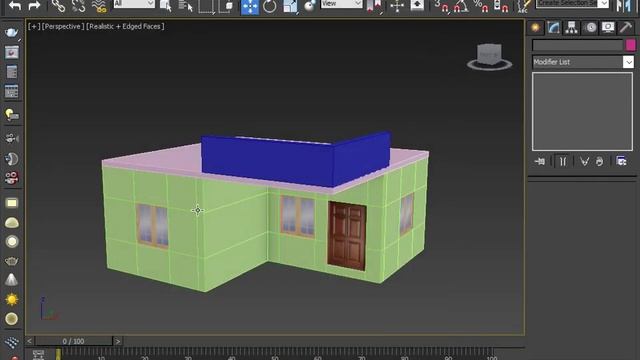
Task: Select the cone primitive icon
Action: [x=11, y=279]
